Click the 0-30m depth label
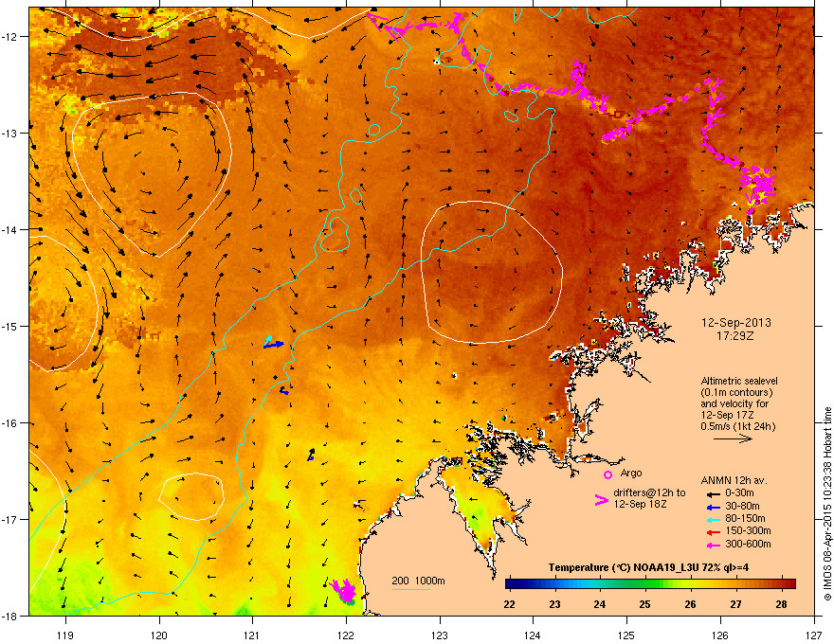The width and height of the screenshot is (834, 644). coord(739,493)
